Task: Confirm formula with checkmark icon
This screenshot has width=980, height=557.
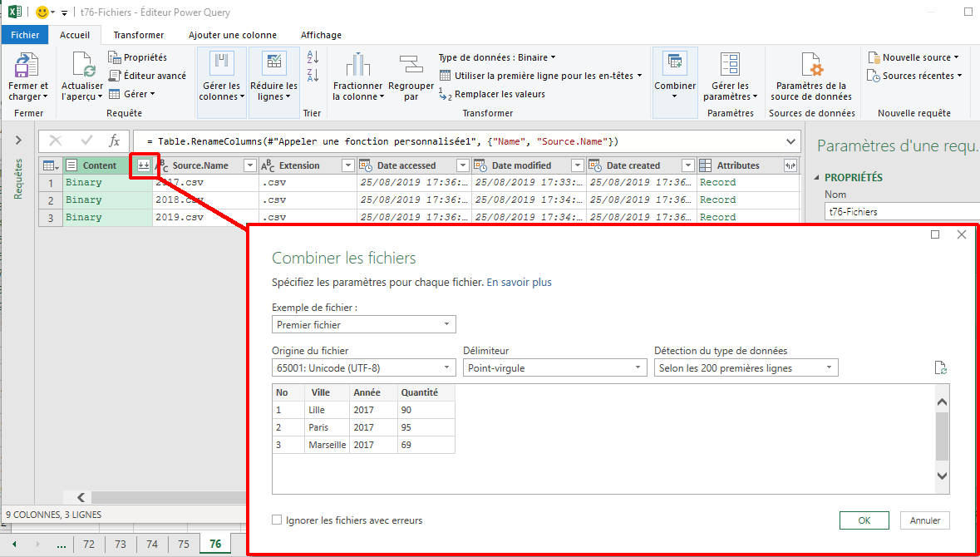Action: click(x=87, y=141)
